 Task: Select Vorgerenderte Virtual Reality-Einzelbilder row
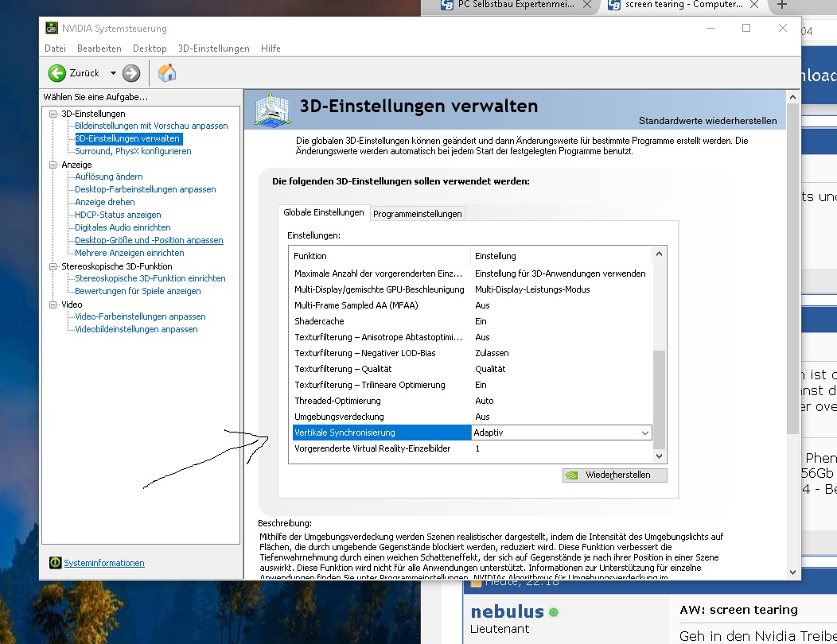point(472,448)
